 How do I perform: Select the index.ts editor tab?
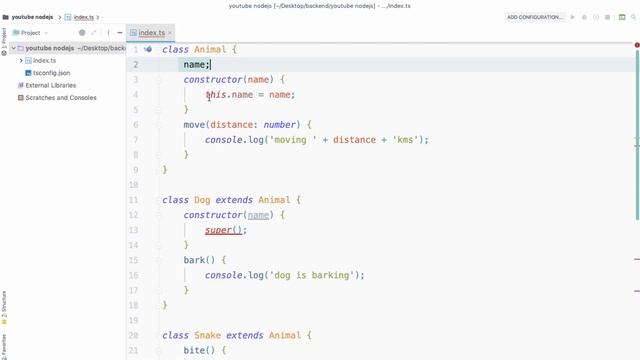(x=151, y=33)
